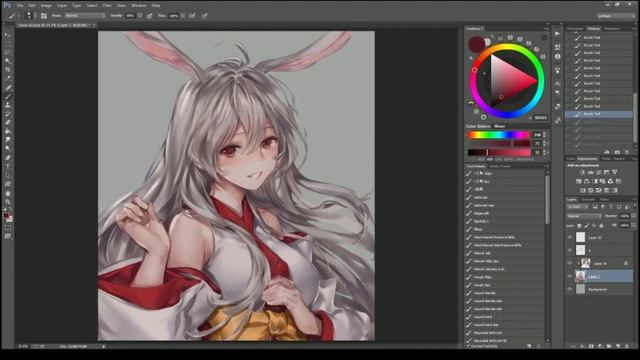Add a Curves adjustment layer
Viewport: 640px width, 360px height.
(598, 172)
